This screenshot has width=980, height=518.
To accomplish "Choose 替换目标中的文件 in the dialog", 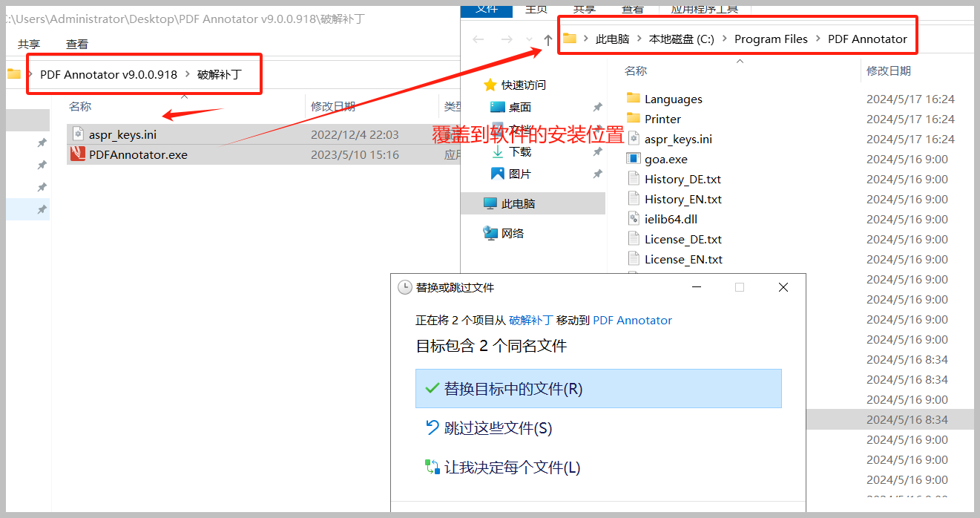I will click(x=599, y=388).
